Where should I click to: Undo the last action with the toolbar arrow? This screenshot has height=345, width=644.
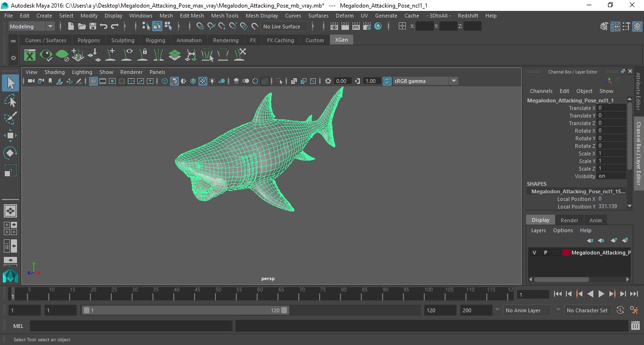(x=104, y=27)
